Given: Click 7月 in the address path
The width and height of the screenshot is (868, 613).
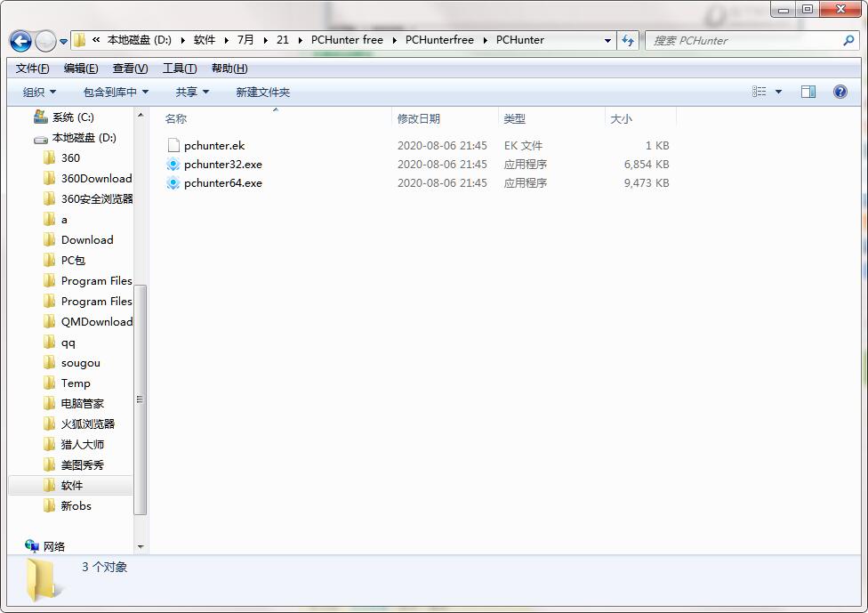Looking at the screenshot, I should tap(245, 40).
